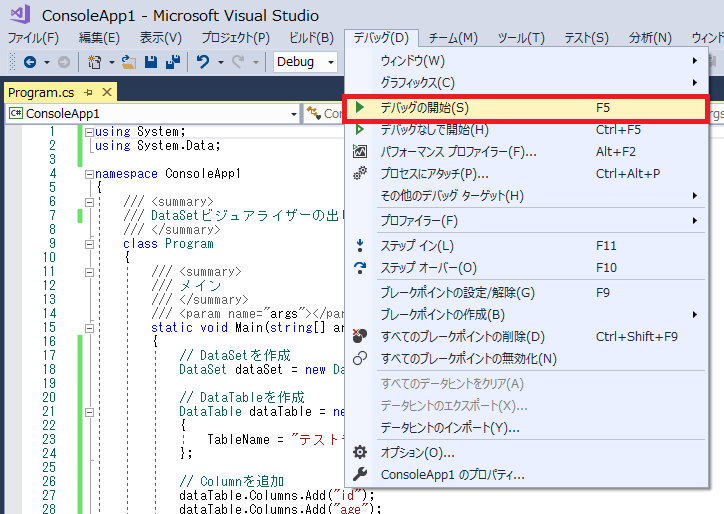Click the Undo arrow icon
The image size is (724, 514).
click(203, 62)
